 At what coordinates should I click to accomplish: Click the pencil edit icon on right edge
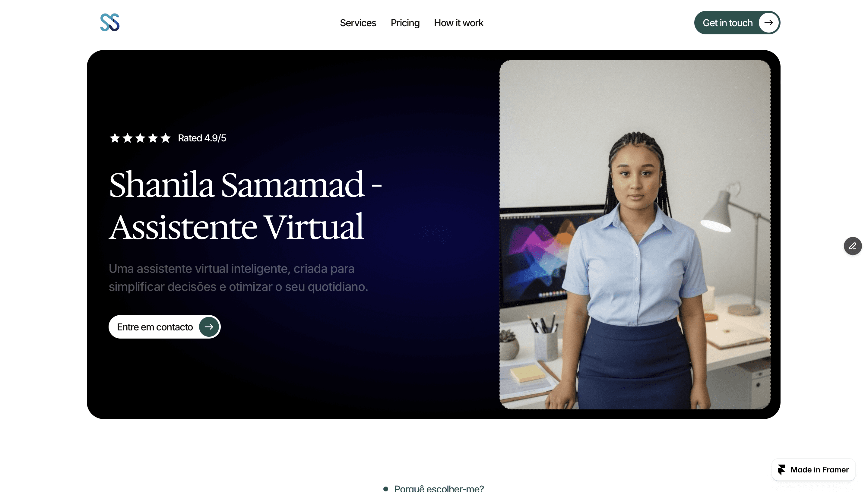tap(852, 246)
